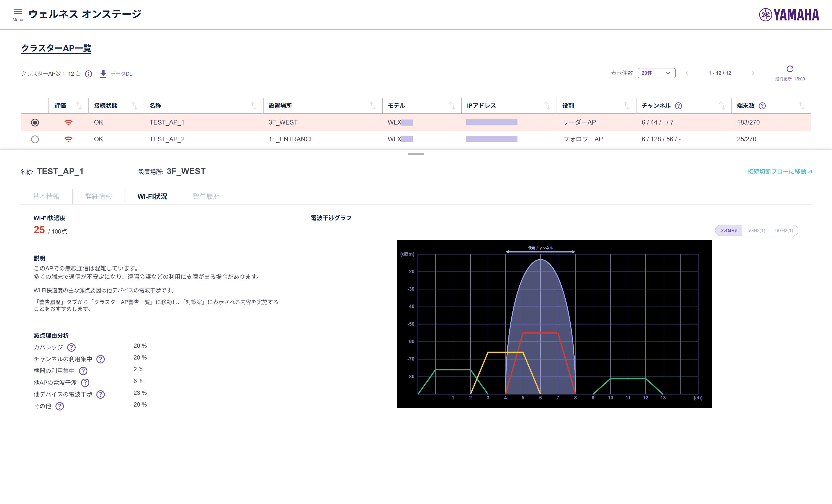Viewport: 832px width, 504px height.
Task: Click info icon beside クラスターAP数
Action: pos(88,74)
